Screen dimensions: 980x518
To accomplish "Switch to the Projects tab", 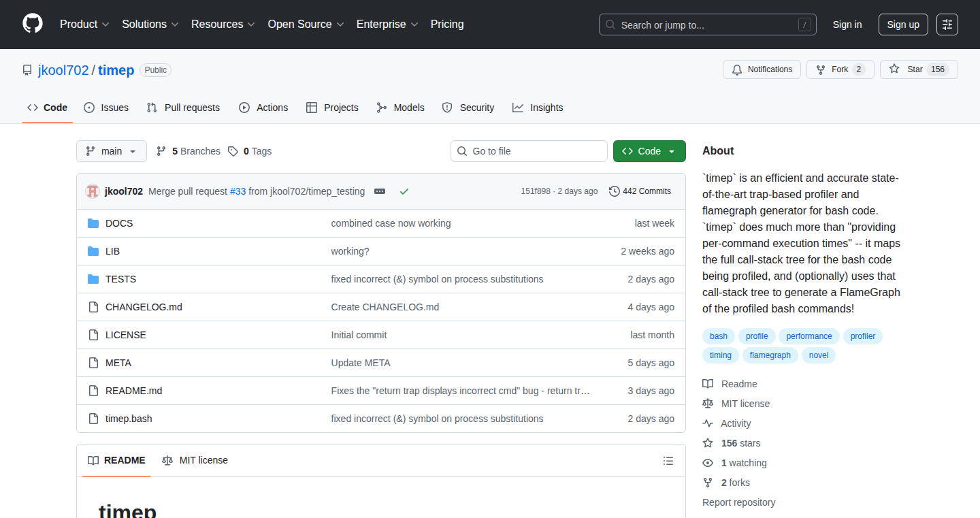I will [332, 108].
